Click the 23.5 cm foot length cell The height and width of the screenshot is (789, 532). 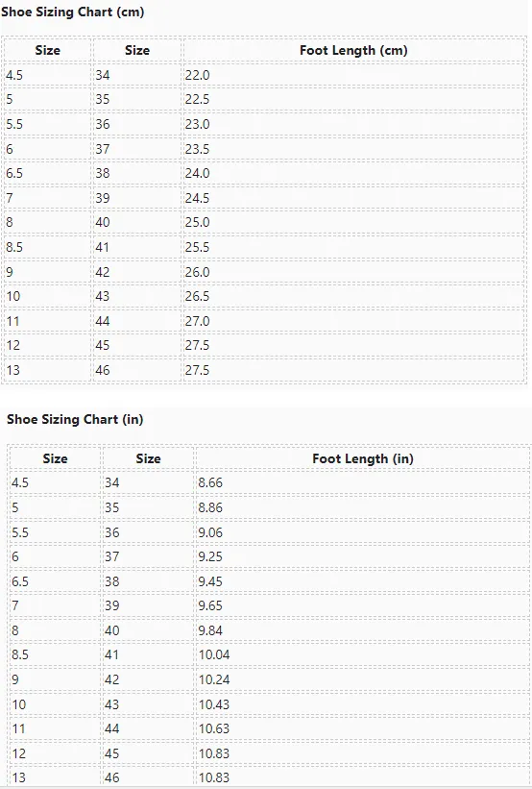pos(353,149)
